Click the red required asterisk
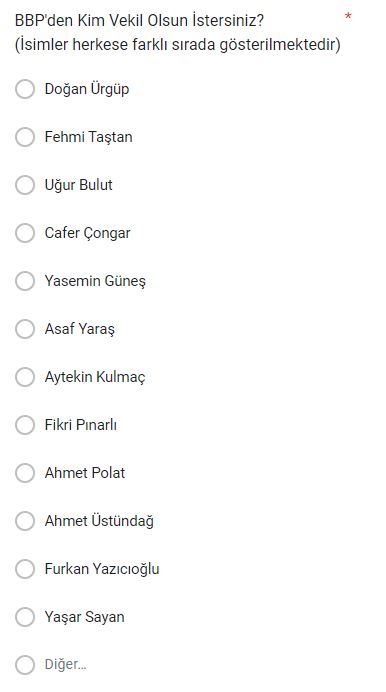This screenshot has width=386, height=692. 348,17
